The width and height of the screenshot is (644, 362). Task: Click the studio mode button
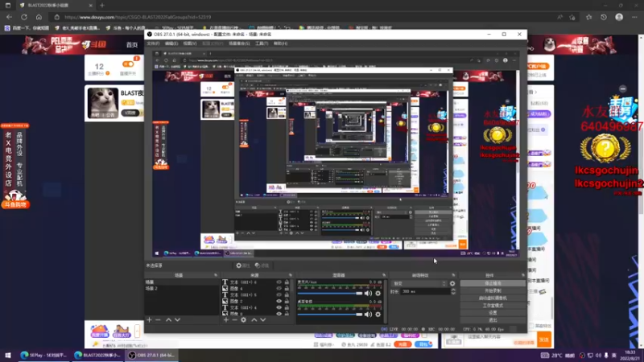click(493, 306)
